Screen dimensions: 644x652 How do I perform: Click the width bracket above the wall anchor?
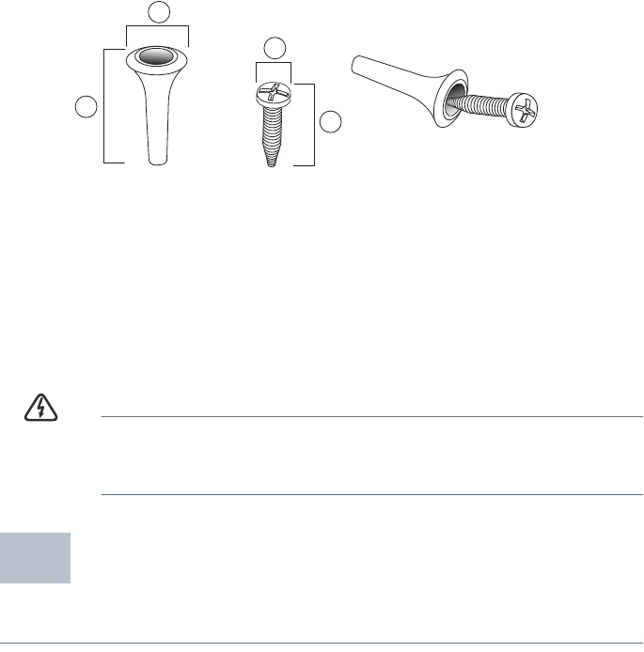point(158,36)
